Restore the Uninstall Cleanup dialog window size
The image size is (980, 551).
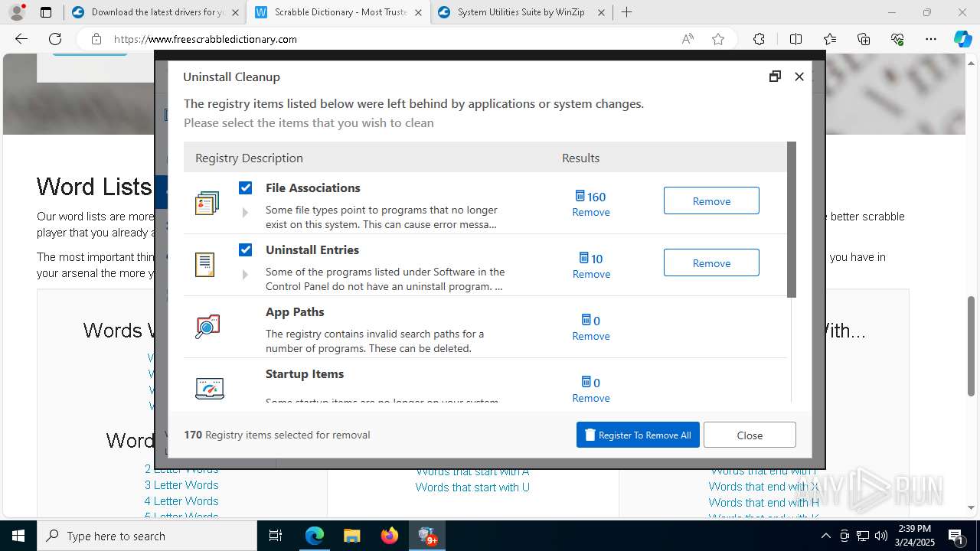[775, 76]
